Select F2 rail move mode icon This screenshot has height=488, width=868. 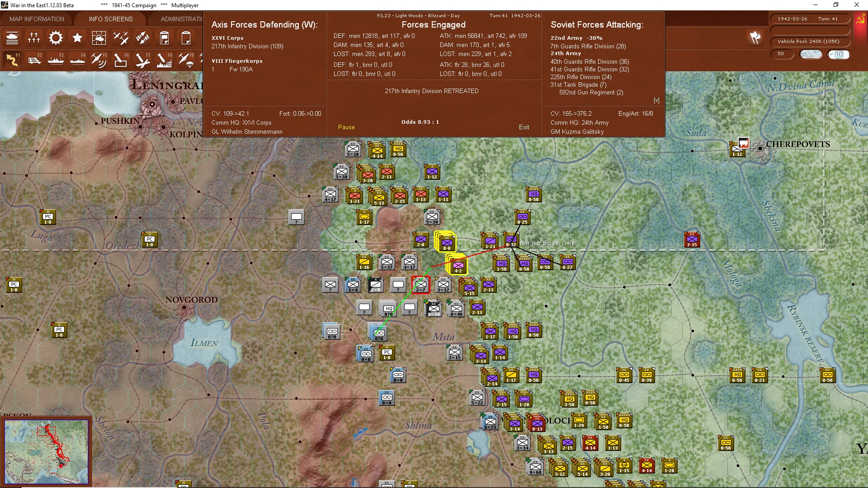click(34, 60)
